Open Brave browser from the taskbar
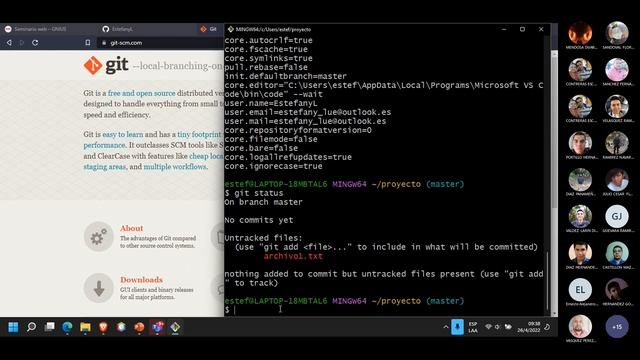 point(103,327)
